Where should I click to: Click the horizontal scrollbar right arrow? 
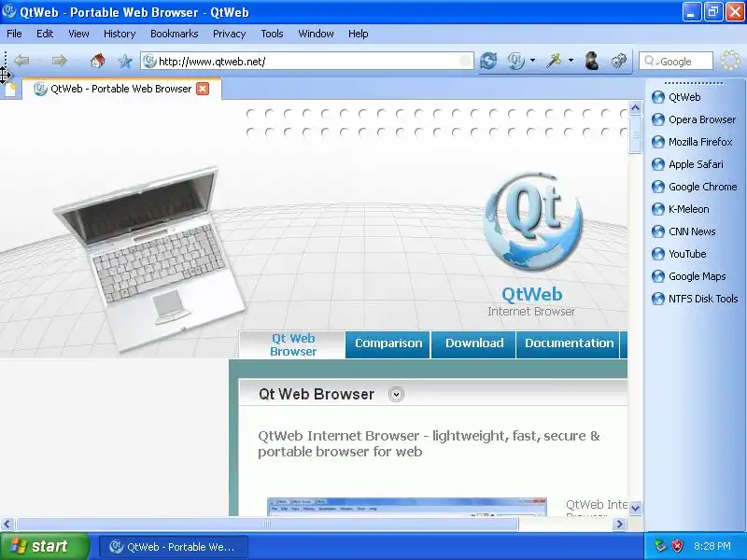619,525
